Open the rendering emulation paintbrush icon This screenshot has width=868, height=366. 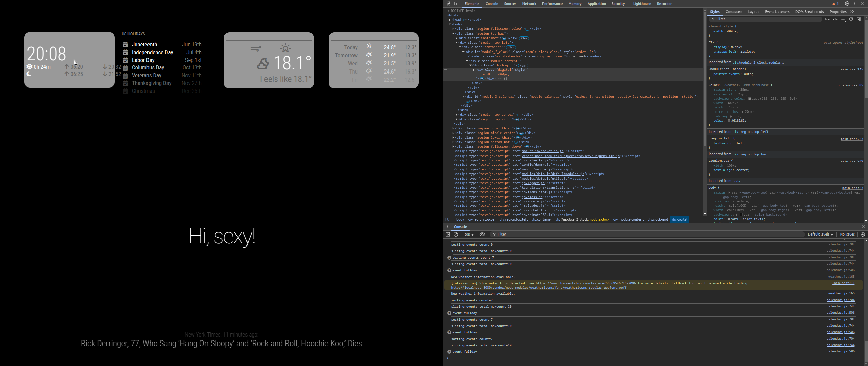pos(851,19)
